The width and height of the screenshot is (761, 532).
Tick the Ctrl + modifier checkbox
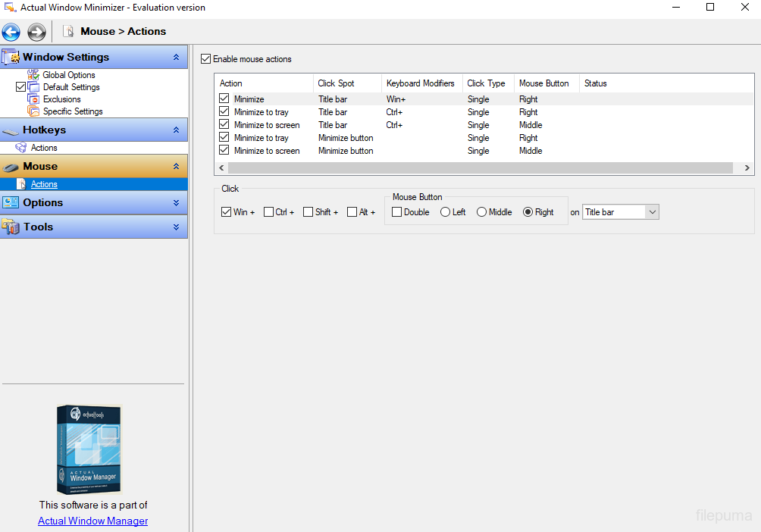point(269,212)
